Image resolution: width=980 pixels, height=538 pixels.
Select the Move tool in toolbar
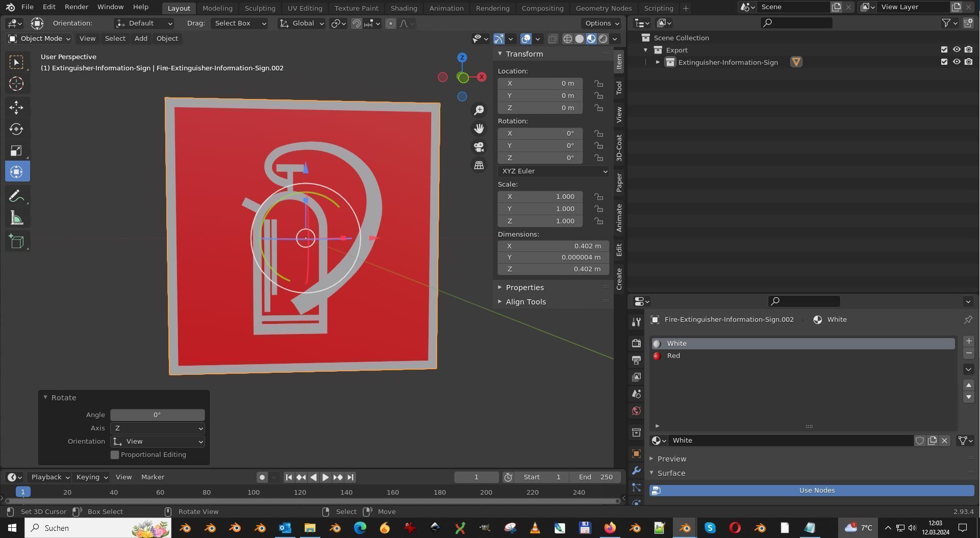coord(16,107)
